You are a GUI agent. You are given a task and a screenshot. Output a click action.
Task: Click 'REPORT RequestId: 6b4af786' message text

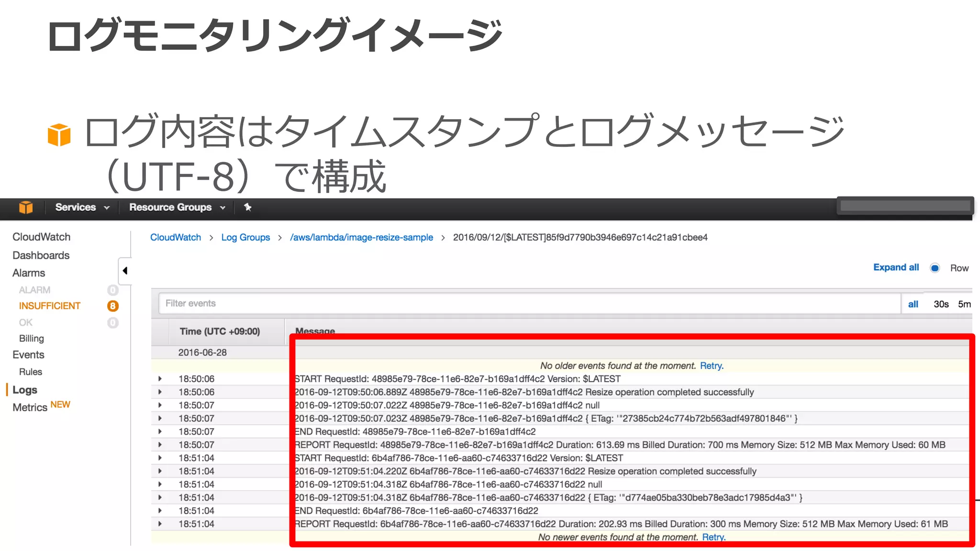tap(621, 524)
